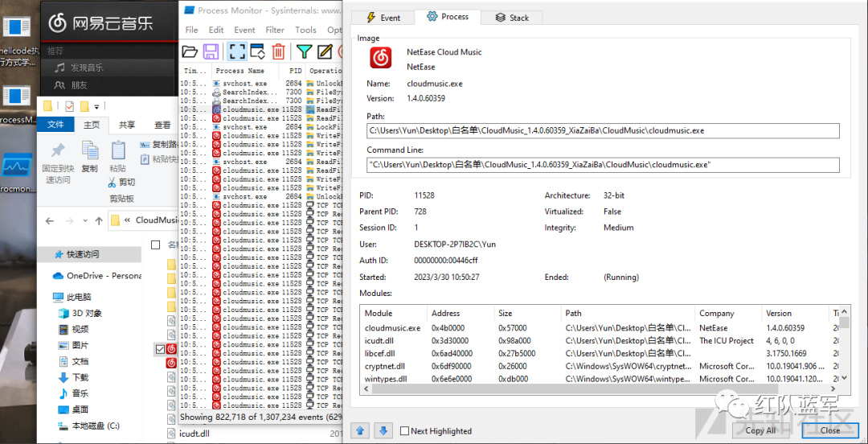Click the 网易云音乐 logo

(x=101, y=23)
